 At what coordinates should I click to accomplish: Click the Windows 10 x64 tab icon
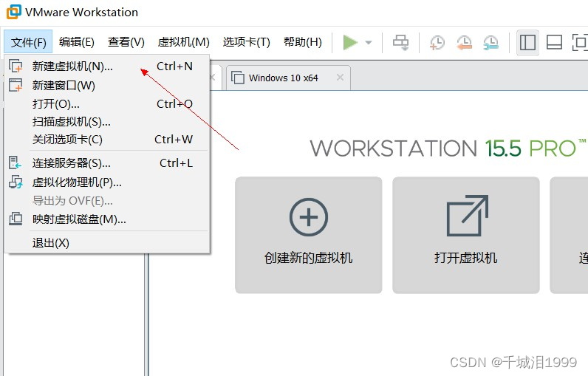point(238,78)
